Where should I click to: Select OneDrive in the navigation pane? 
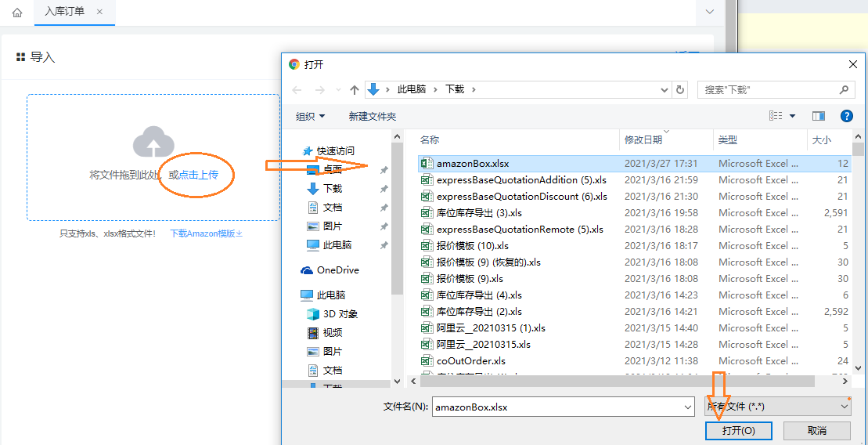coord(337,270)
